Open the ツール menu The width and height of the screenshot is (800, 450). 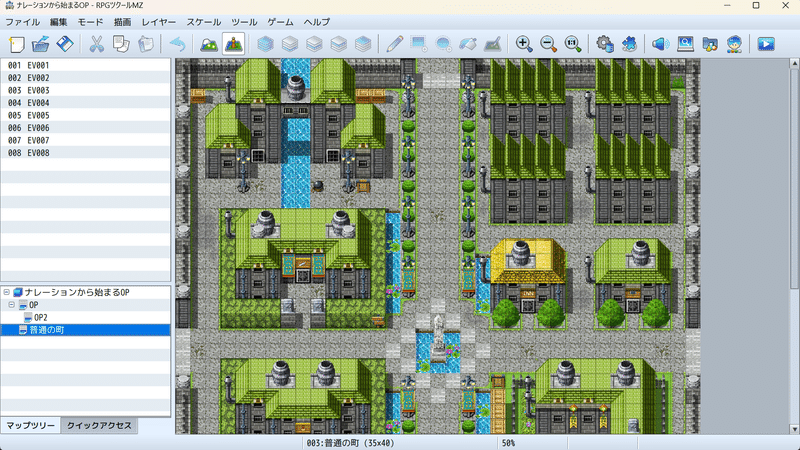point(244,22)
